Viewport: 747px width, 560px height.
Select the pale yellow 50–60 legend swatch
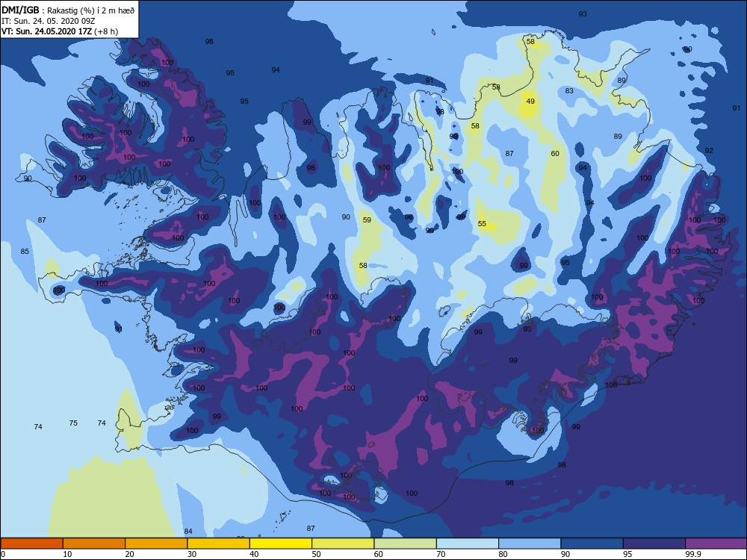[343, 544]
